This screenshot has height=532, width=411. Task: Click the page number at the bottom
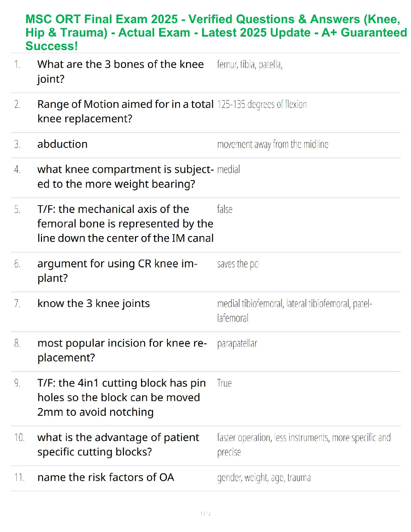pyautogui.click(x=205, y=514)
